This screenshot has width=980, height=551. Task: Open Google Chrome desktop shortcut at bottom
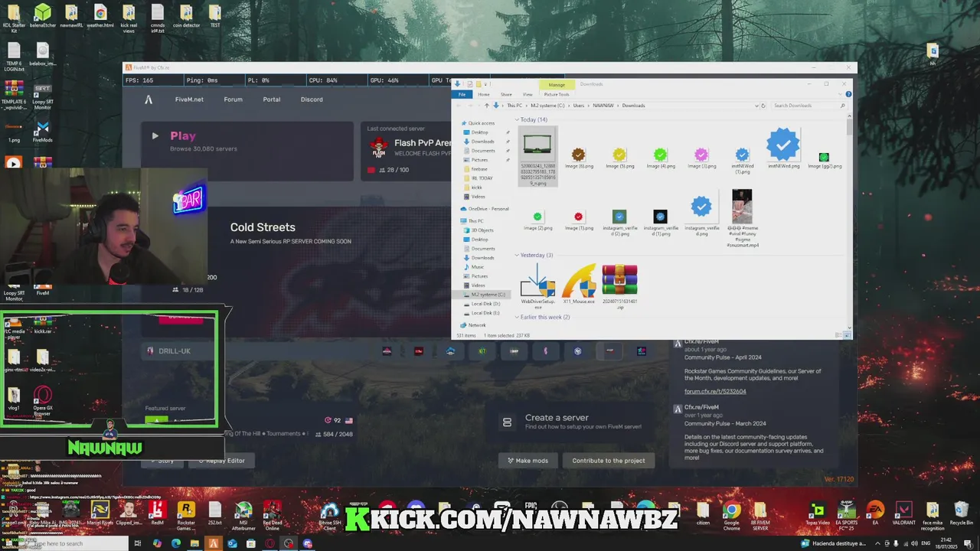[731, 514]
